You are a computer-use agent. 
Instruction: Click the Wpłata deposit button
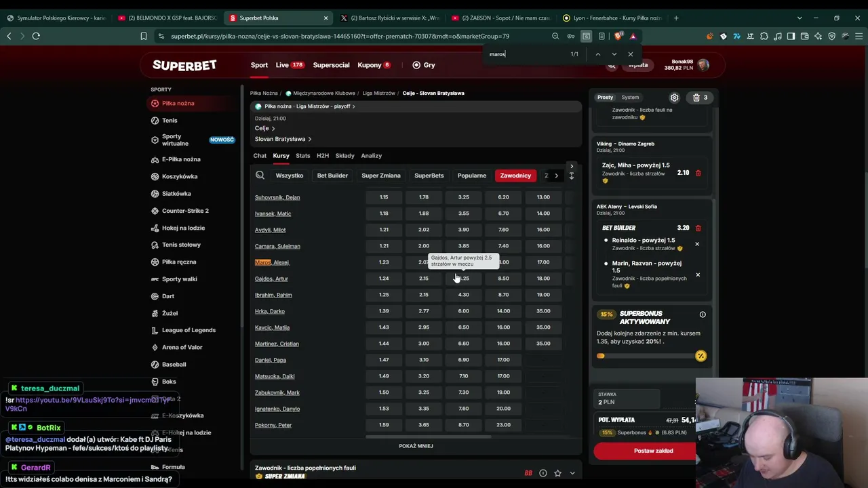click(x=637, y=66)
